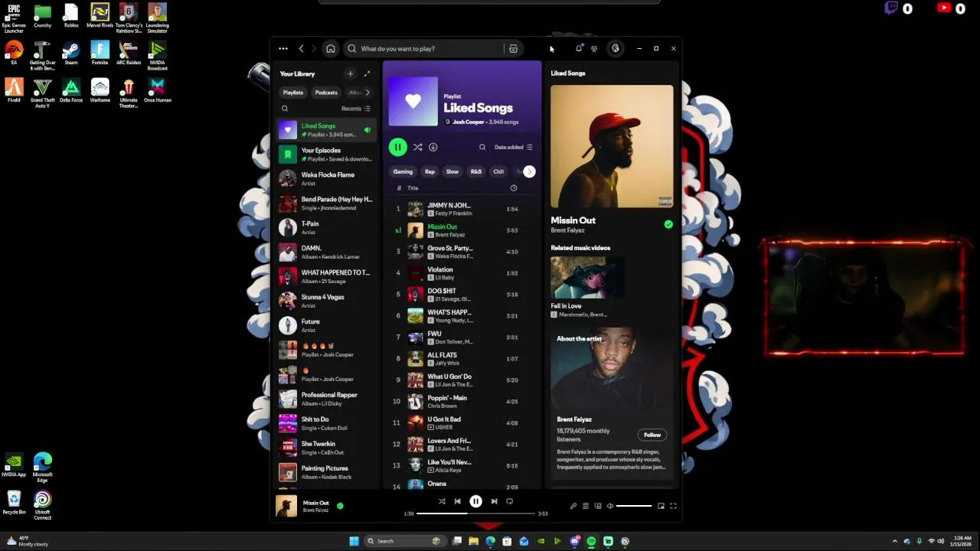Expand Your Library to full view

point(367,74)
